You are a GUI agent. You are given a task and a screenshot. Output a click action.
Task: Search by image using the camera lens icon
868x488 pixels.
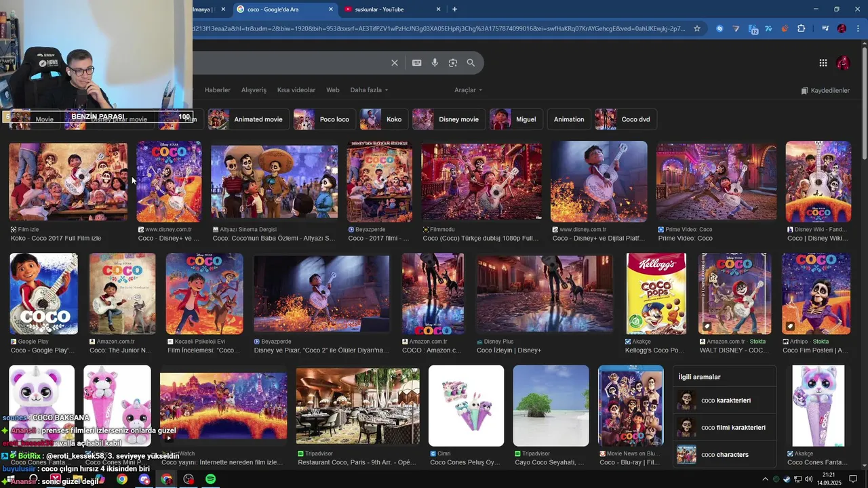coord(453,63)
